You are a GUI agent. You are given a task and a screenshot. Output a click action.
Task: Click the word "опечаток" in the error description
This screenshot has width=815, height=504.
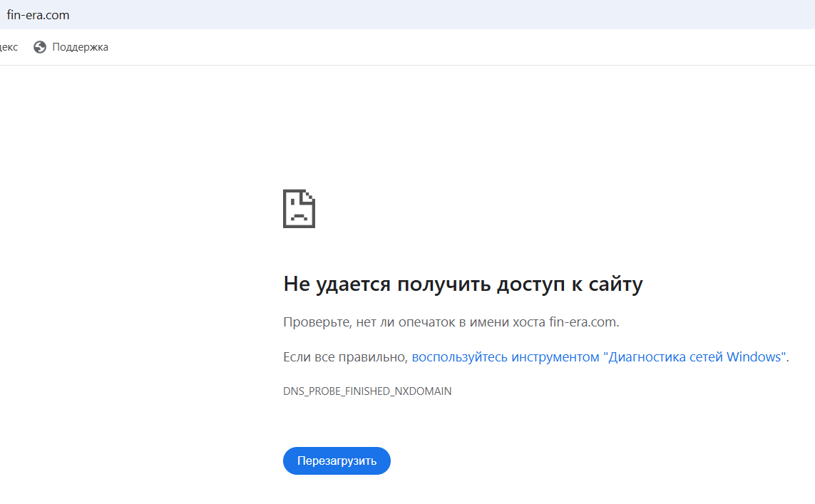pyautogui.click(x=426, y=322)
